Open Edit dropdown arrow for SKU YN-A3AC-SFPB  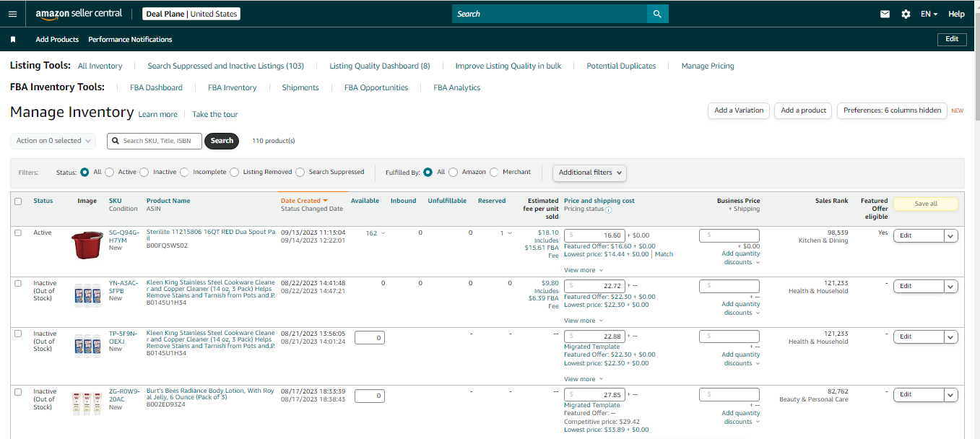[x=951, y=286]
